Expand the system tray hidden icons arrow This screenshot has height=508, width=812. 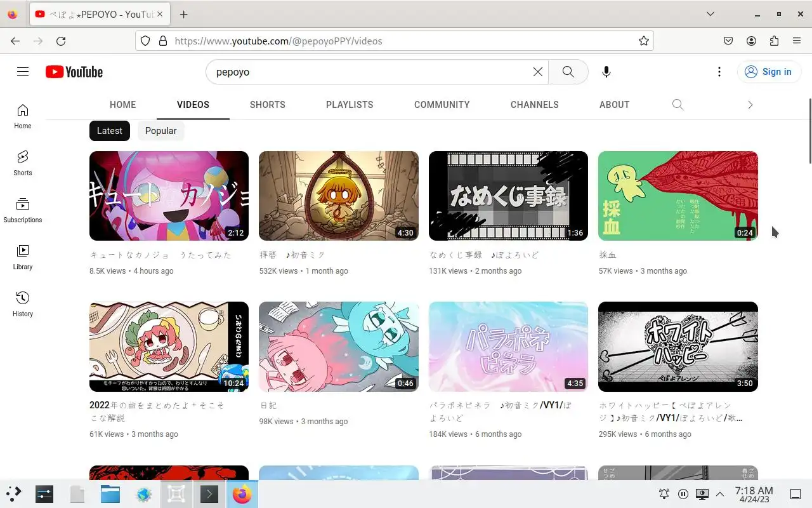720,493
